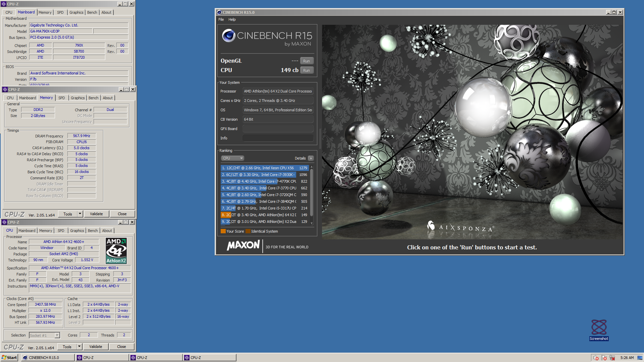Screen dimensions: 644x362
Task: Click the rightmost tray icon beside the clock
Action: [640, 358]
